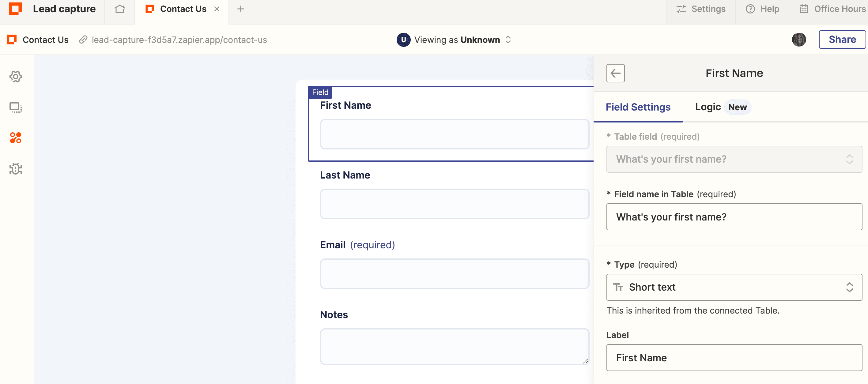Click the inherited from connected Table note
Screen dimensions: 868x384
tap(693, 311)
